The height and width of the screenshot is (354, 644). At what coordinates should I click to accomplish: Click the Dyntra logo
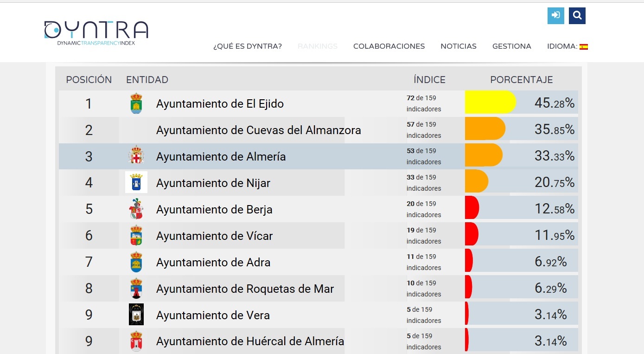pyautogui.click(x=96, y=32)
